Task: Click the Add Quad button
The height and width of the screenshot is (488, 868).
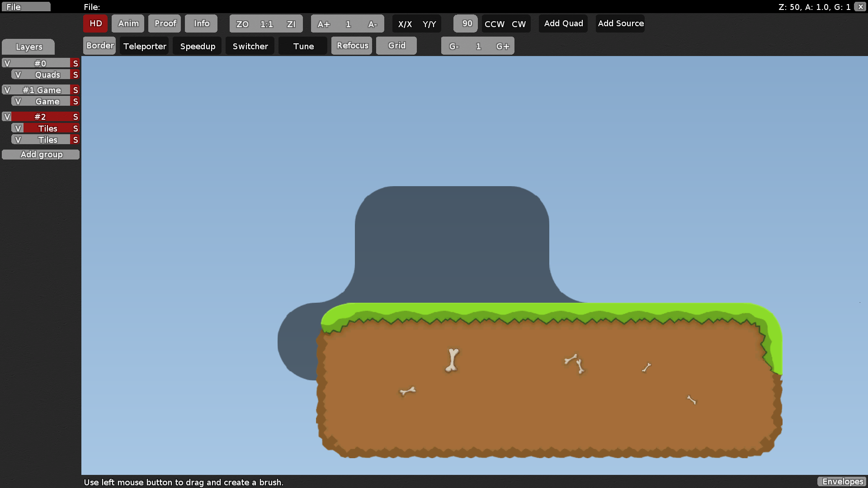Action: [x=563, y=23]
